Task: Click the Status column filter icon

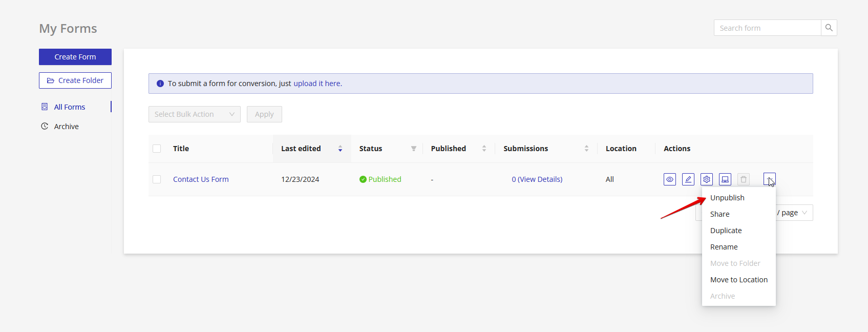Action: 413,149
